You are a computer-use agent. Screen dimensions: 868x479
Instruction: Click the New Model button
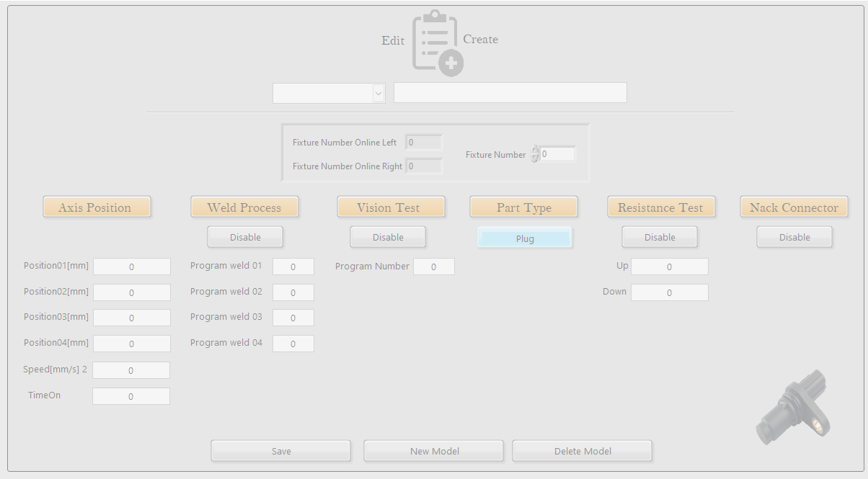(x=434, y=451)
